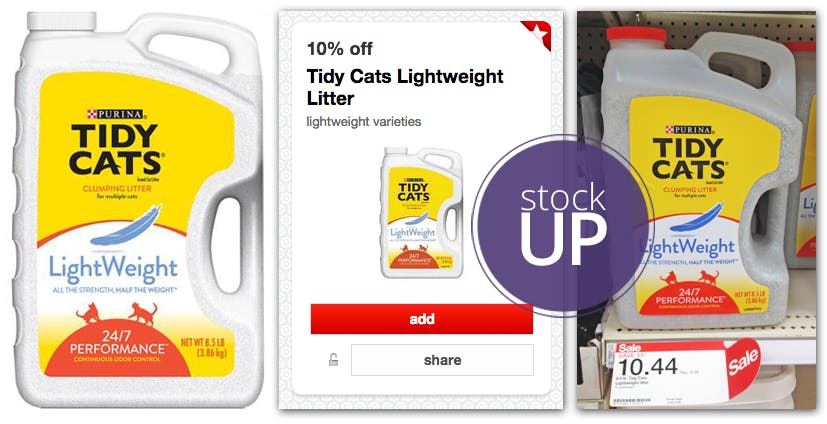Click the share button

442,360
